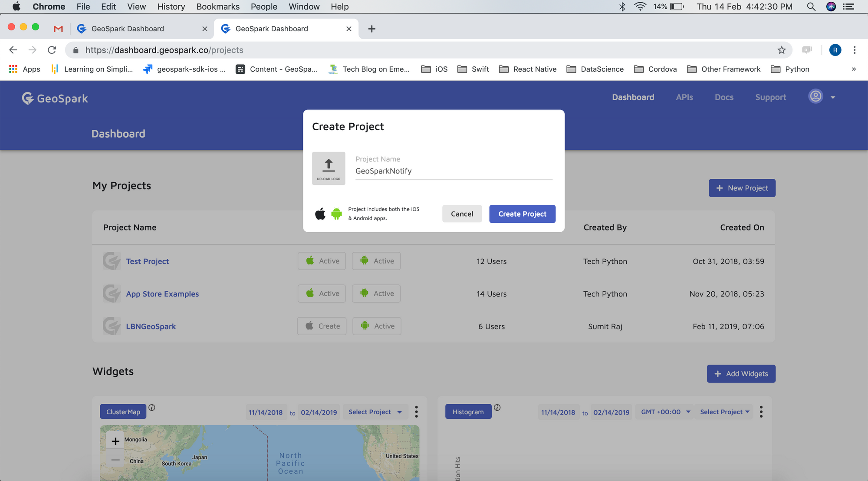Open the Chrome File menu
Viewport: 868px width, 481px height.
83,7
